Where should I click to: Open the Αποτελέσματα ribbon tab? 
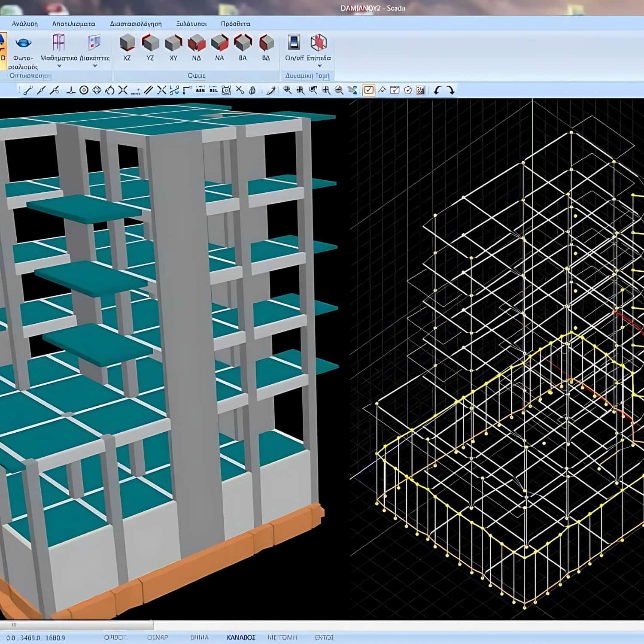74,24
